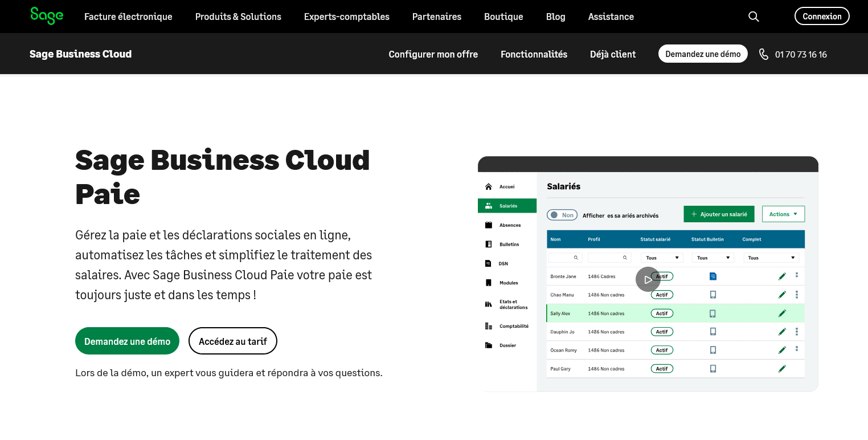Click the 'Sally Alex' name cell

pos(560,313)
